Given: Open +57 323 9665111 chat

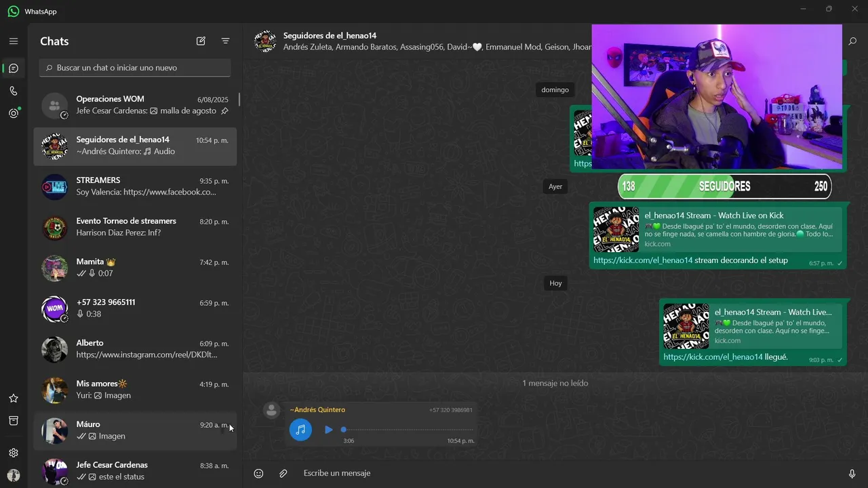Looking at the screenshot, I should 135,308.
